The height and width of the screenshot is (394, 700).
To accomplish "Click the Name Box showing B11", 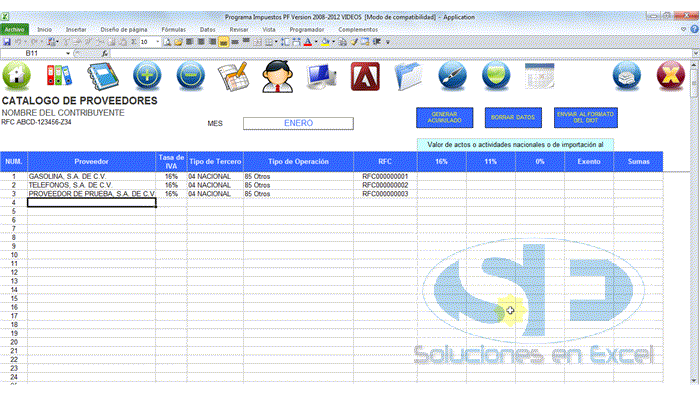I will pos(32,54).
